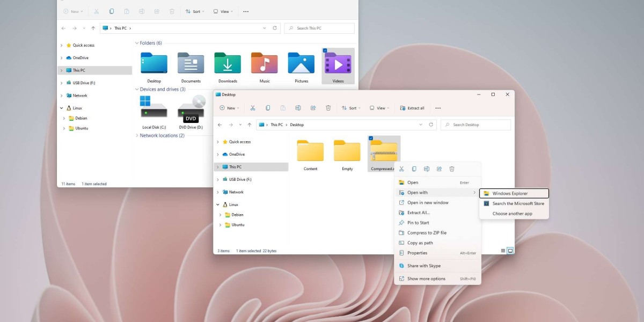Collapse the Linux tree node in Desktop window

click(x=217, y=204)
